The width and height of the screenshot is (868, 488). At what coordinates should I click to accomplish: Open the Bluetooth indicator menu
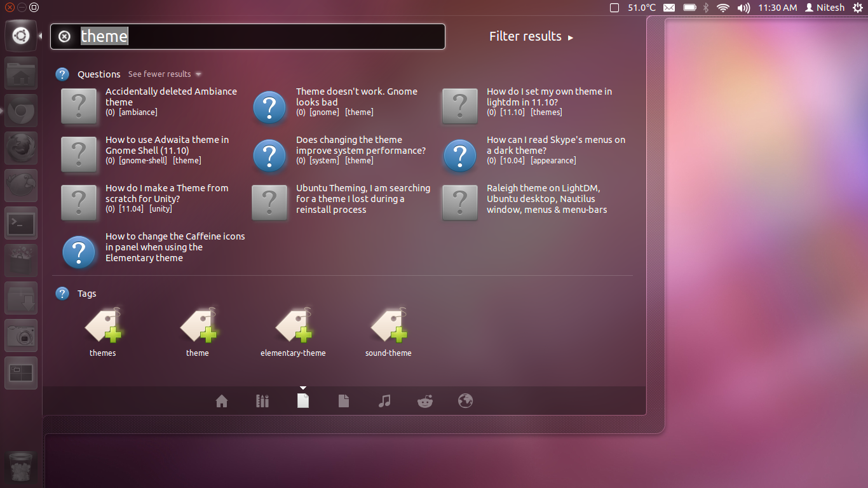point(706,8)
